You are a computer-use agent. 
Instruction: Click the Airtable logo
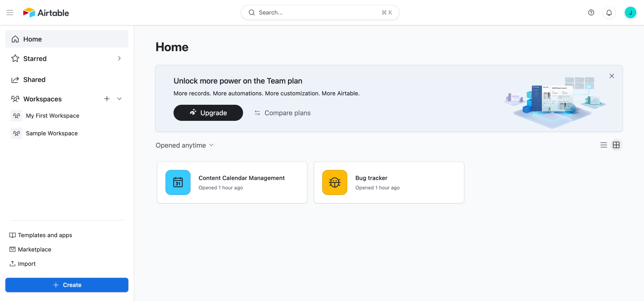(x=46, y=13)
